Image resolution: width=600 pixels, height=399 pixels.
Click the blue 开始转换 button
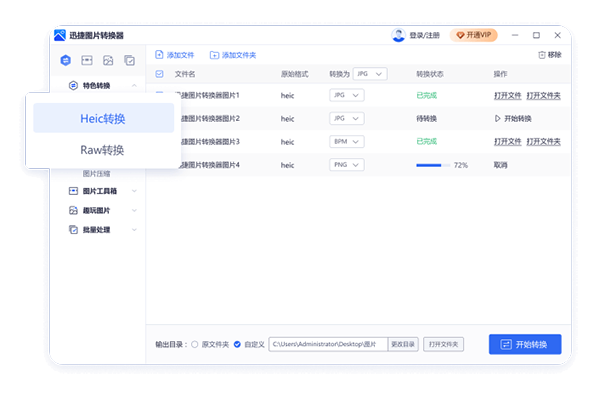[525, 344]
